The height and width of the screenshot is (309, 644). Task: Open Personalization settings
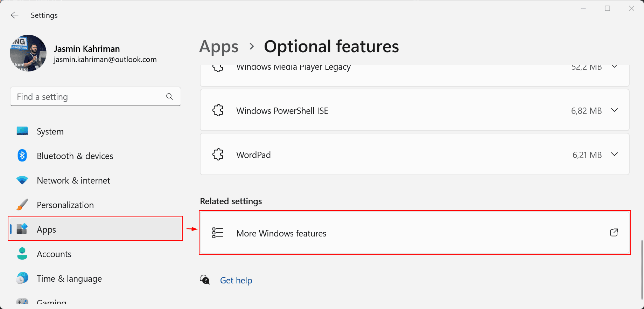tap(96, 205)
